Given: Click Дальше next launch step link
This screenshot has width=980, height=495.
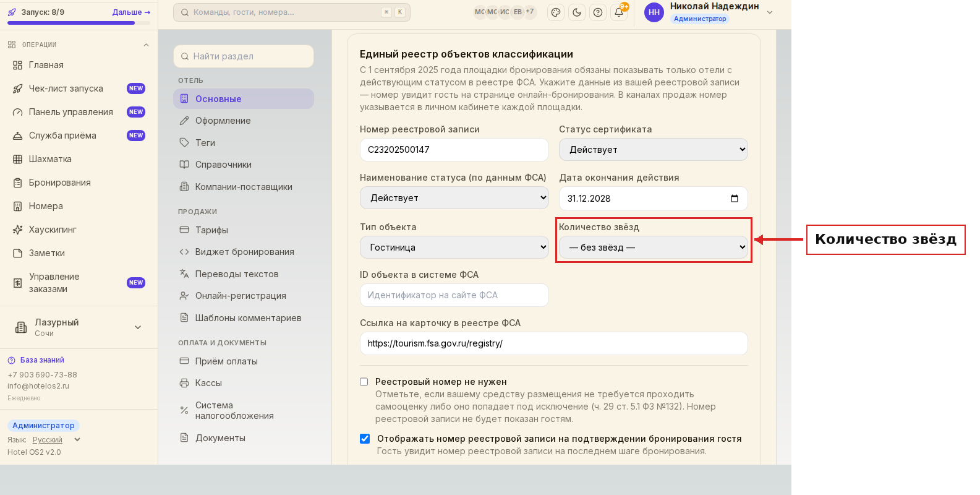Looking at the screenshot, I should click(x=131, y=12).
